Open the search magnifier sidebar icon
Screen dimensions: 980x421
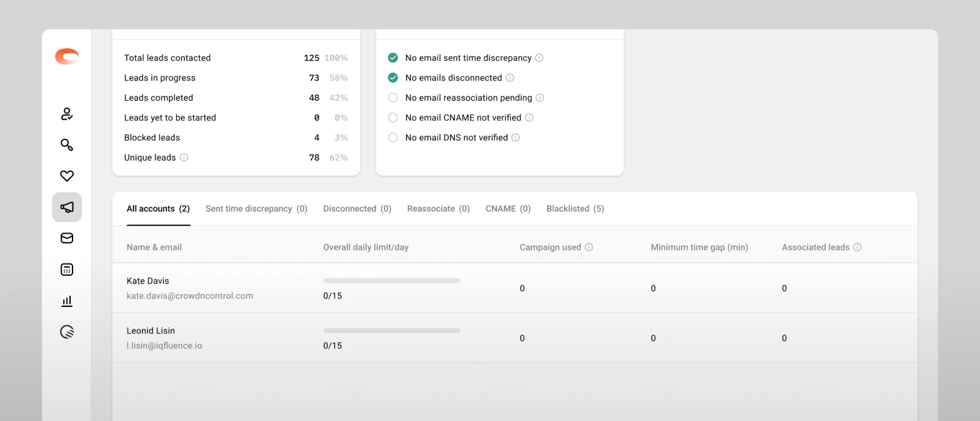(x=67, y=145)
